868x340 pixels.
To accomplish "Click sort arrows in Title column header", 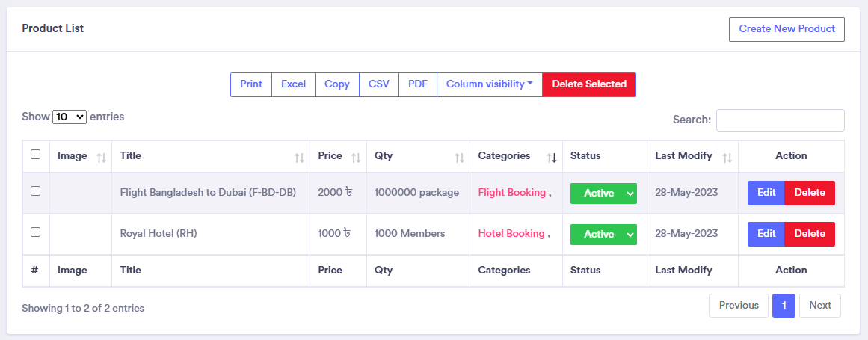I will 299,157.
